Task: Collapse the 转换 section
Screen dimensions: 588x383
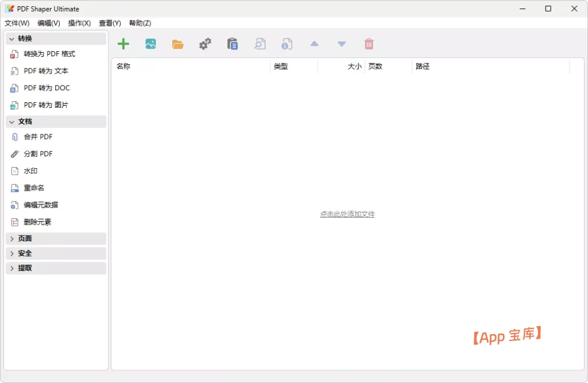Action: point(24,38)
